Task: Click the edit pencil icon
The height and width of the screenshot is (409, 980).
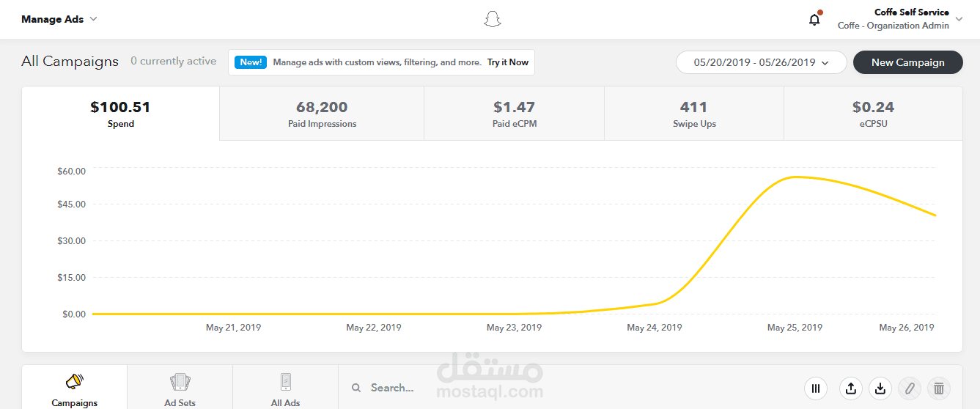Action: click(x=910, y=388)
